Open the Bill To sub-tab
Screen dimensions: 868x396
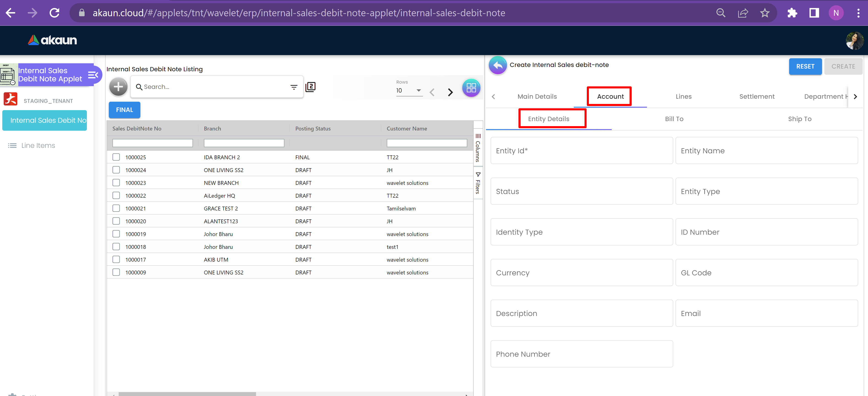coord(674,119)
